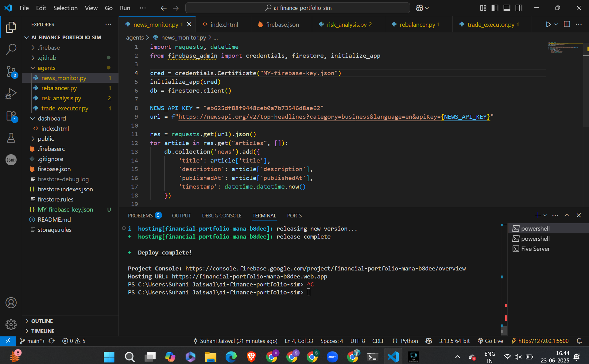Collapse the agents folder

point(46,68)
